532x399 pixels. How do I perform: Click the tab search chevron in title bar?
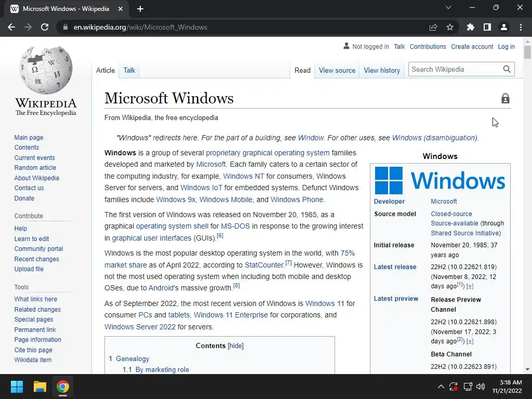448,7
